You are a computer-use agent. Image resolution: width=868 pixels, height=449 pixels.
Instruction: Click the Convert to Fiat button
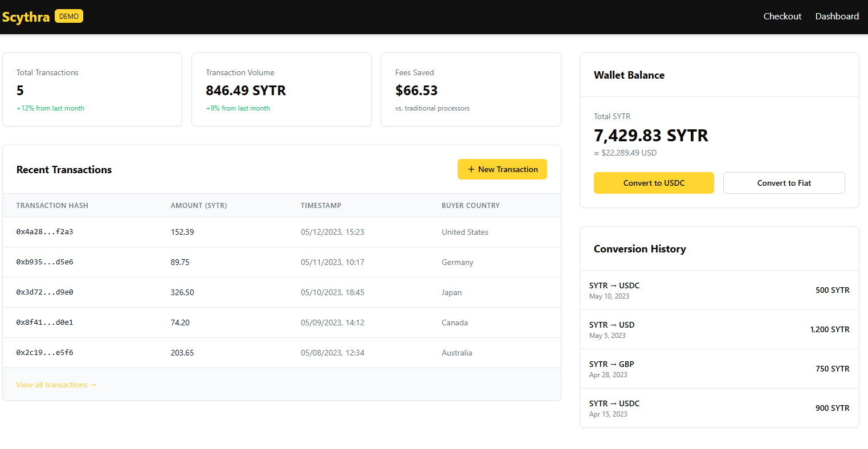tap(784, 183)
